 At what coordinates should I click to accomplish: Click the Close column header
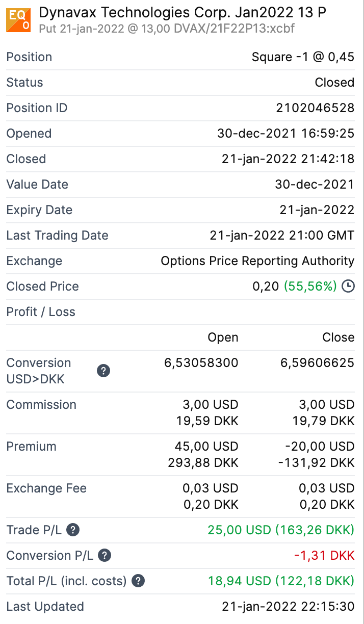click(x=338, y=337)
